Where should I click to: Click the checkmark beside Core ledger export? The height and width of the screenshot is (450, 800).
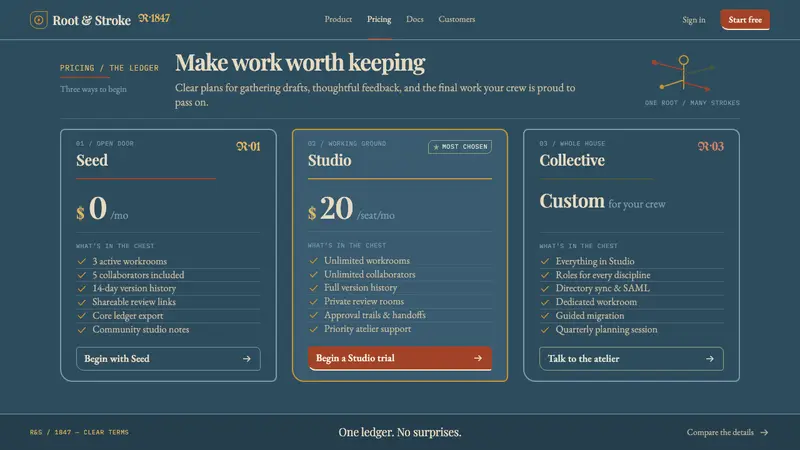tap(82, 316)
